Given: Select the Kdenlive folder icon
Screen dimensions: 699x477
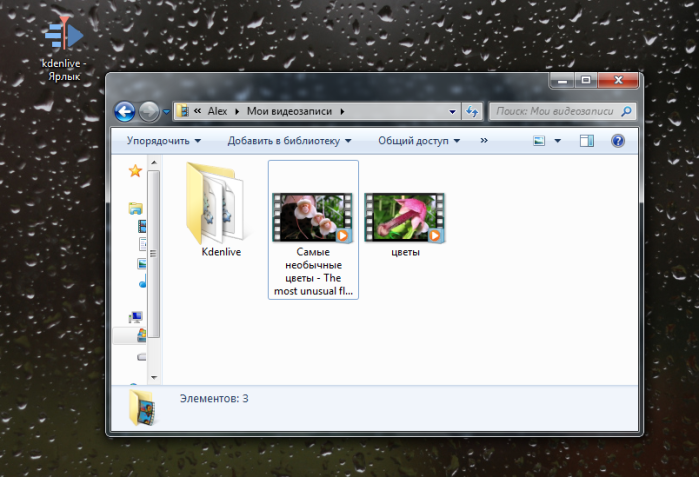Looking at the screenshot, I should point(218,203).
